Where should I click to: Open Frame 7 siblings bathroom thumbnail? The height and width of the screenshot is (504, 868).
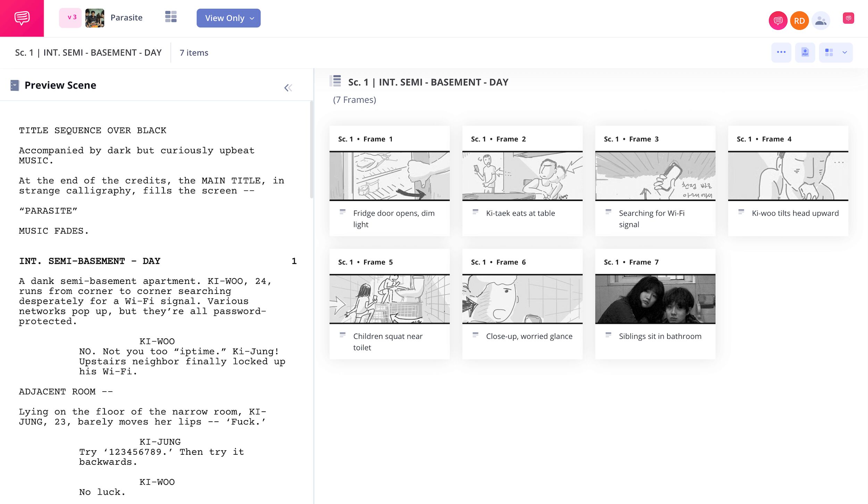point(655,299)
